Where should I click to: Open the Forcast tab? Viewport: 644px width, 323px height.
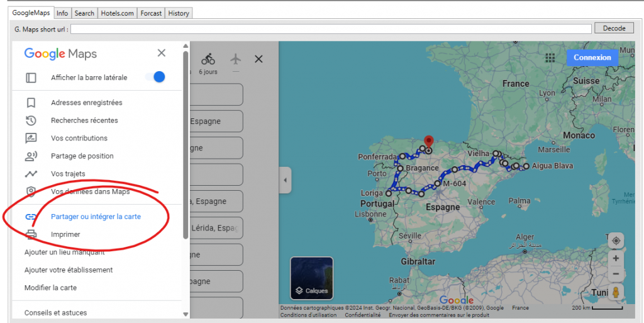tap(151, 13)
